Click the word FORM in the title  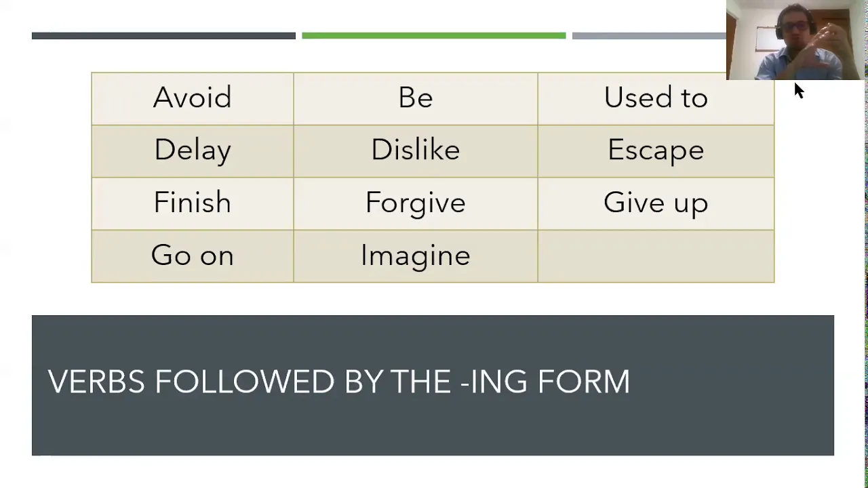click(x=584, y=382)
